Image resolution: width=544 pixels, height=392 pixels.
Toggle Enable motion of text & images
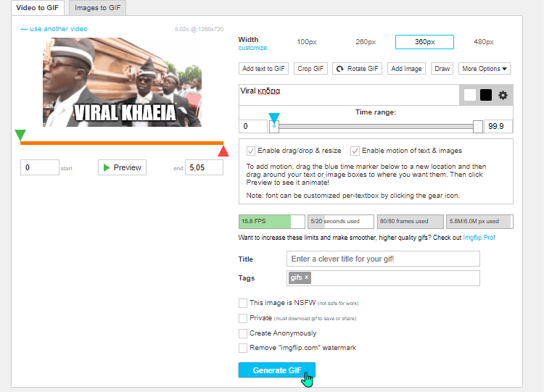tap(355, 151)
